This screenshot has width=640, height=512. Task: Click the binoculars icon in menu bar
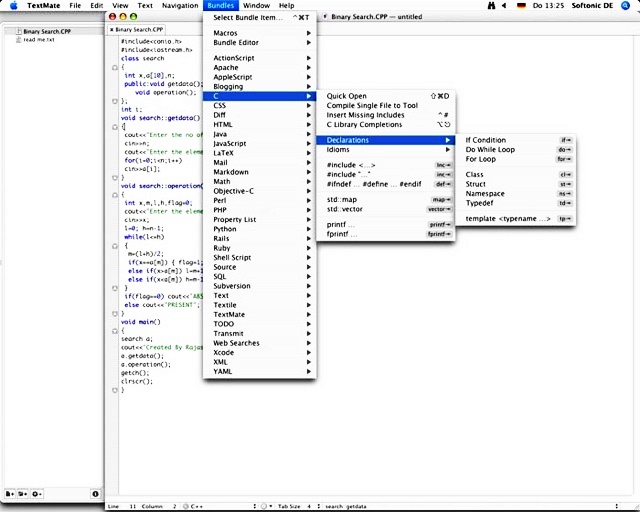[491, 5]
